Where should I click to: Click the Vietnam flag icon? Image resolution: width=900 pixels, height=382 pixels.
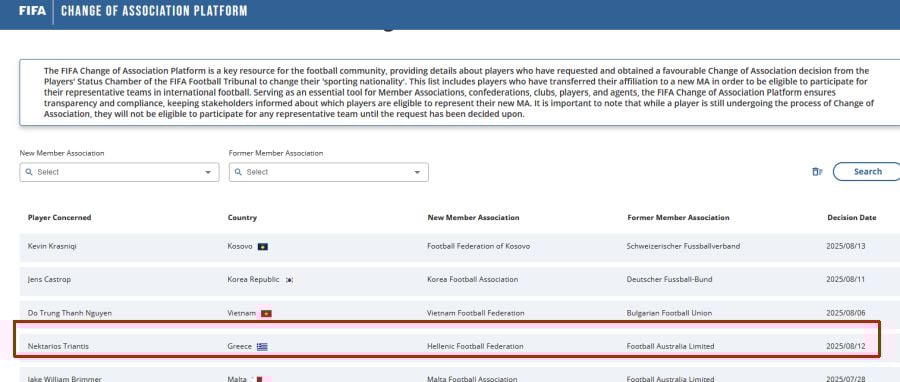pos(266,314)
